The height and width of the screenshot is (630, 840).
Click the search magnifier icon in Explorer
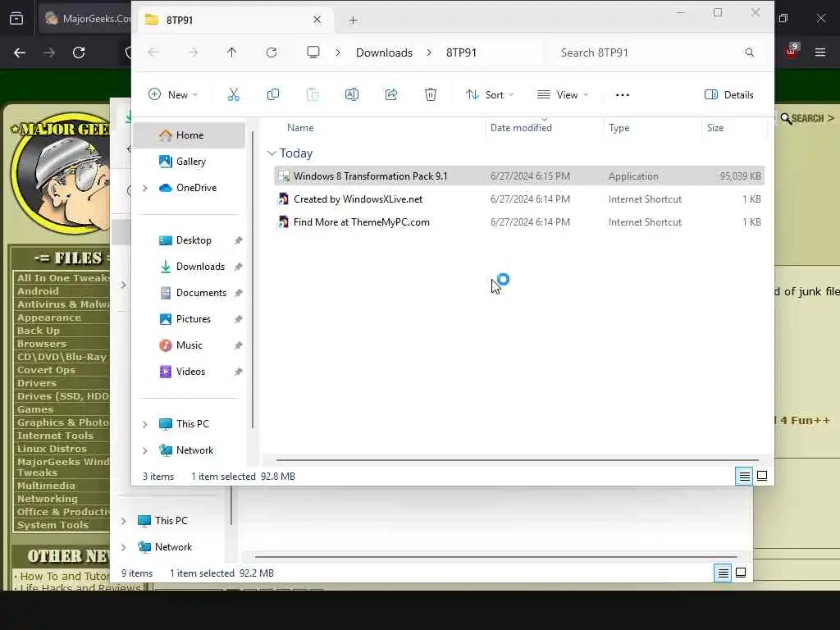[750, 52]
